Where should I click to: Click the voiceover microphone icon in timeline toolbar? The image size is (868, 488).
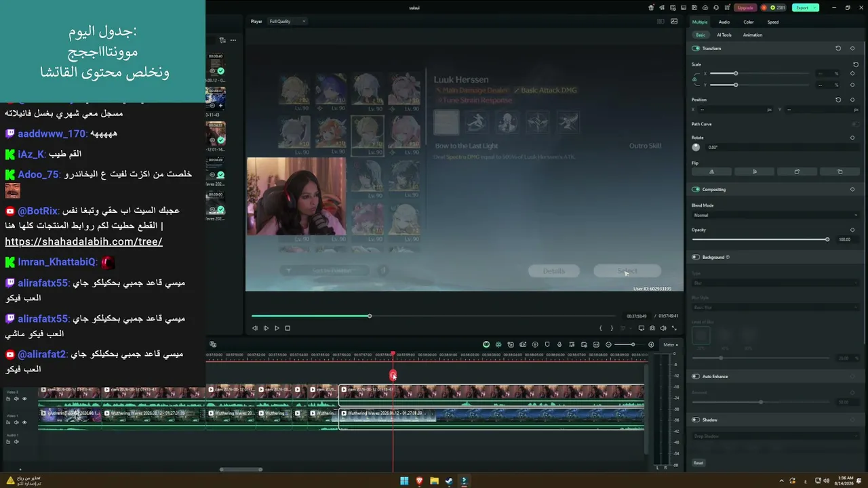(559, 344)
